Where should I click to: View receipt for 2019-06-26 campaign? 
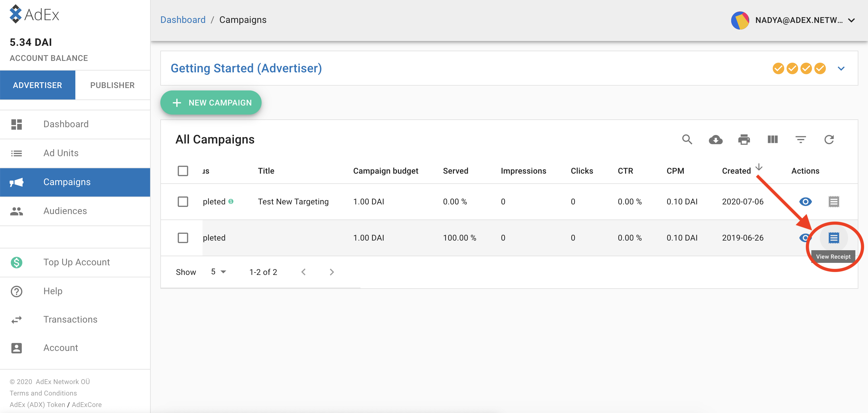pos(834,238)
